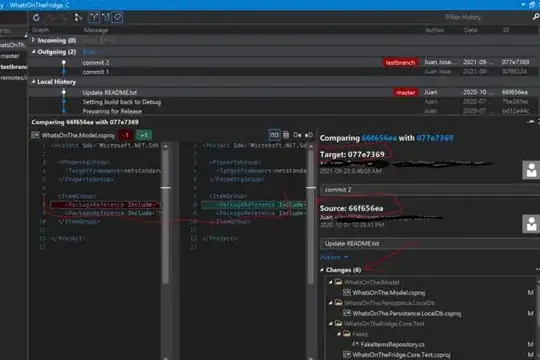Sort by the Message column header
The image size is (540, 360).
click(x=96, y=30)
